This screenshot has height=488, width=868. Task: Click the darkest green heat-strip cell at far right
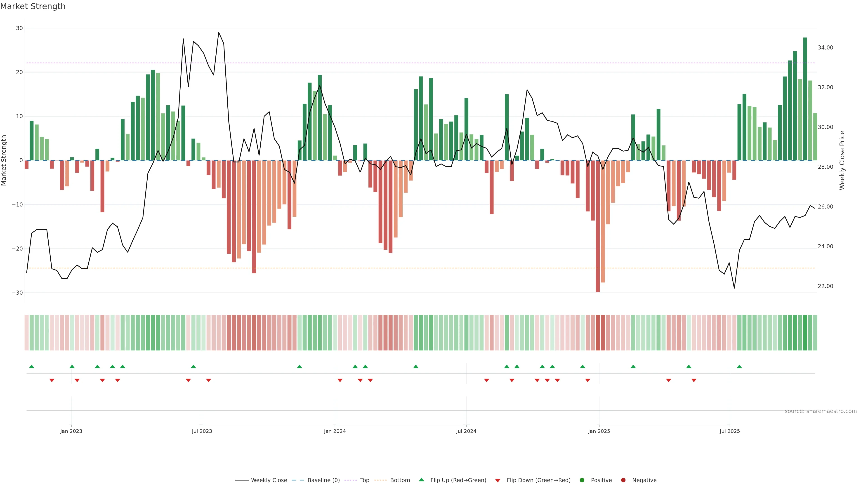point(805,332)
